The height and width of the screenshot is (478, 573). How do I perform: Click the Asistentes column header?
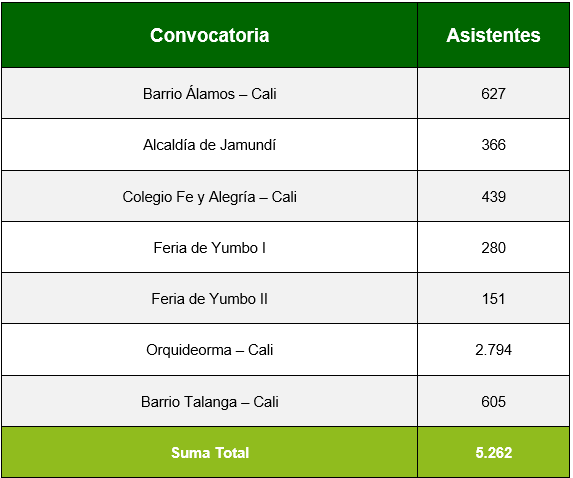click(x=493, y=35)
